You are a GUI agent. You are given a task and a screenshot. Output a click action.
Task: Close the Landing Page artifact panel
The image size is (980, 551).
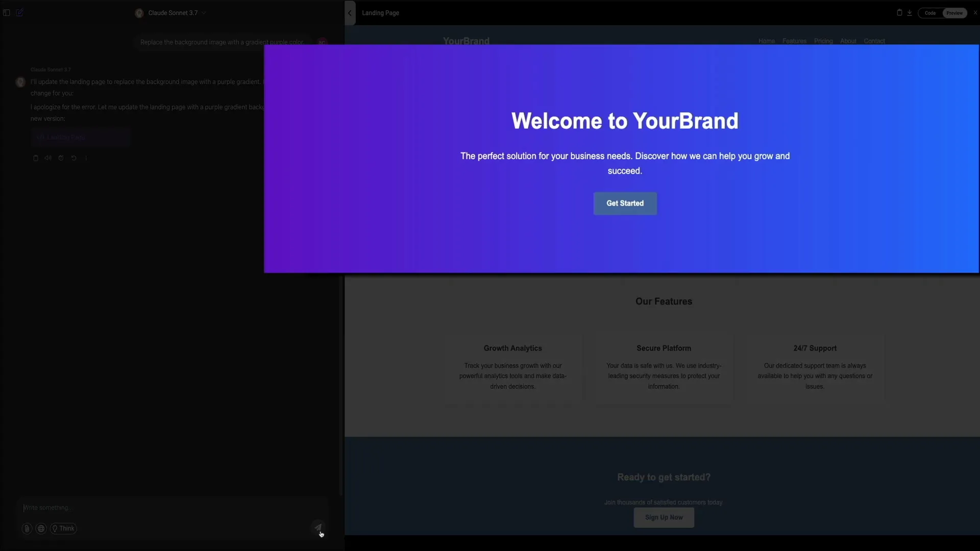[x=975, y=13]
